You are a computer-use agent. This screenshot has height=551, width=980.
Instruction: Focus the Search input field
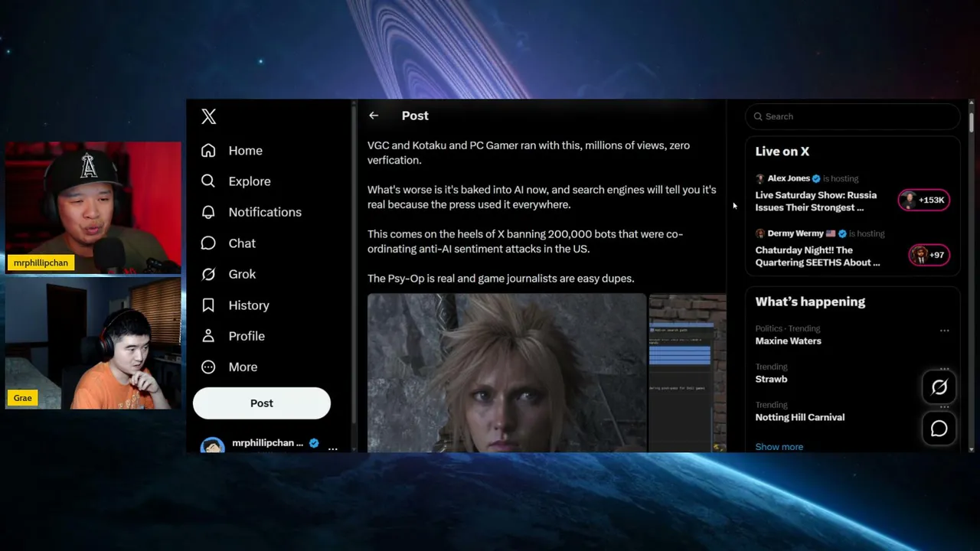click(x=853, y=116)
